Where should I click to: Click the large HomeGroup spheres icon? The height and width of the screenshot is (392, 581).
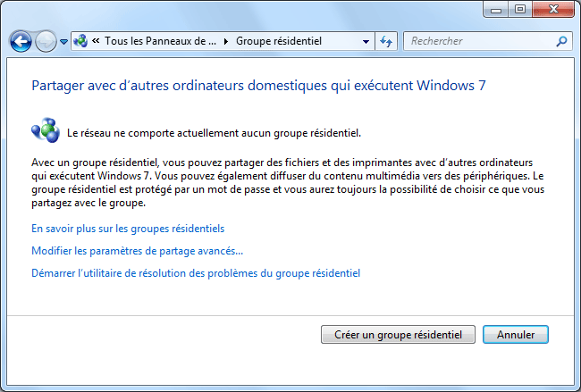pos(46,130)
